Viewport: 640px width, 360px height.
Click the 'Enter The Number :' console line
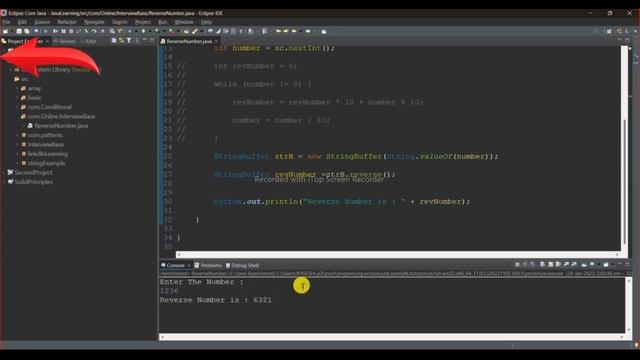[x=201, y=282]
